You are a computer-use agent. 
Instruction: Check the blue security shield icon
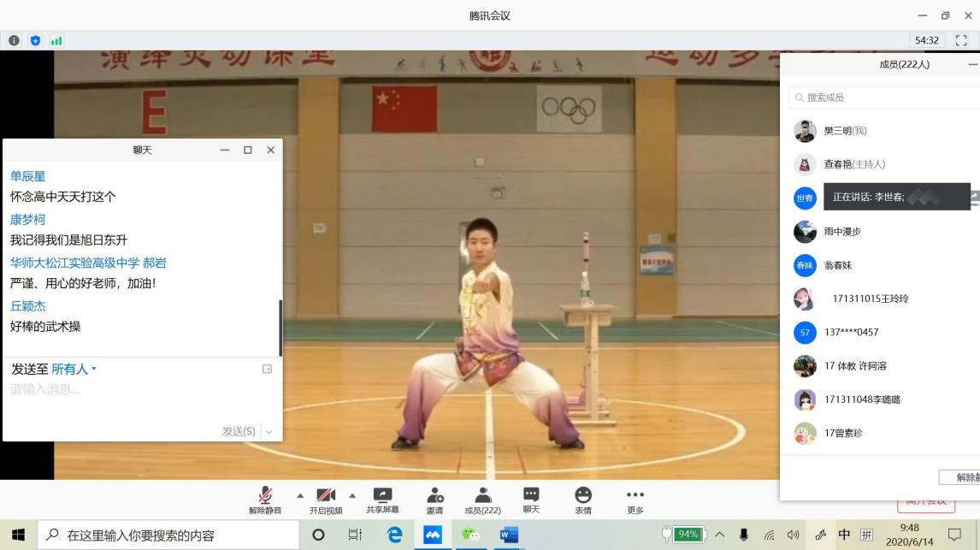pyautogui.click(x=35, y=40)
